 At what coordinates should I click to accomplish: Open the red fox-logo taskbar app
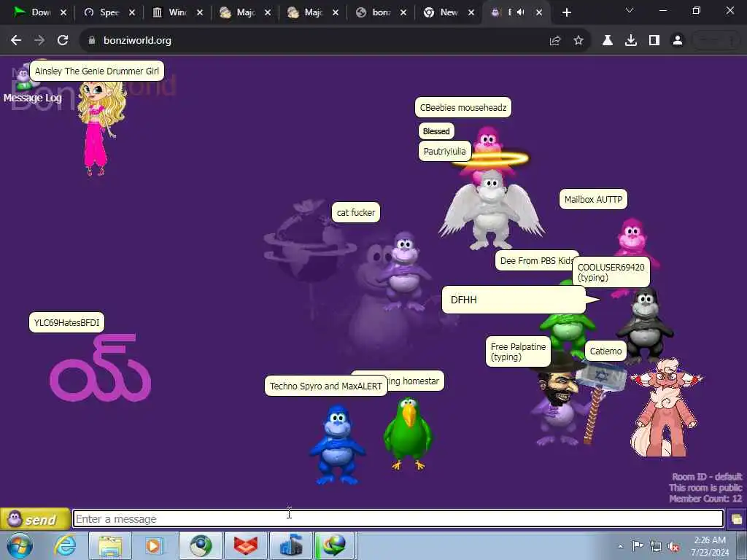click(x=246, y=545)
